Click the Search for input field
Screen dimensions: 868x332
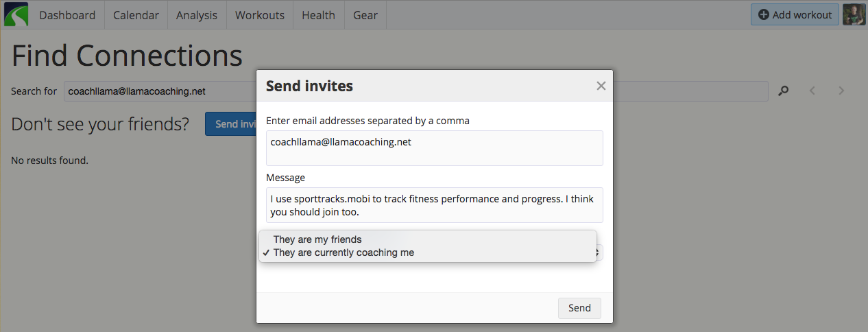pyautogui.click(x=415, y=91)
